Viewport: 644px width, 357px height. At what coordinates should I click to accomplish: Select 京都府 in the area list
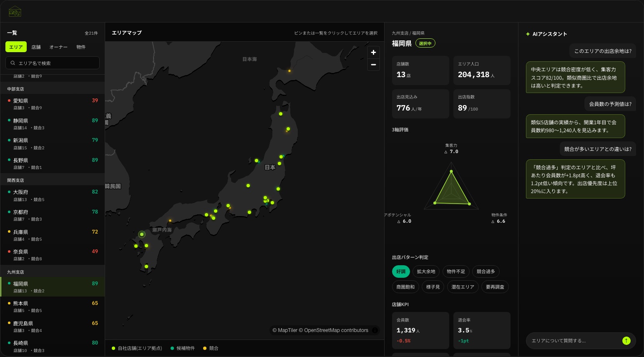coord(53,215)
